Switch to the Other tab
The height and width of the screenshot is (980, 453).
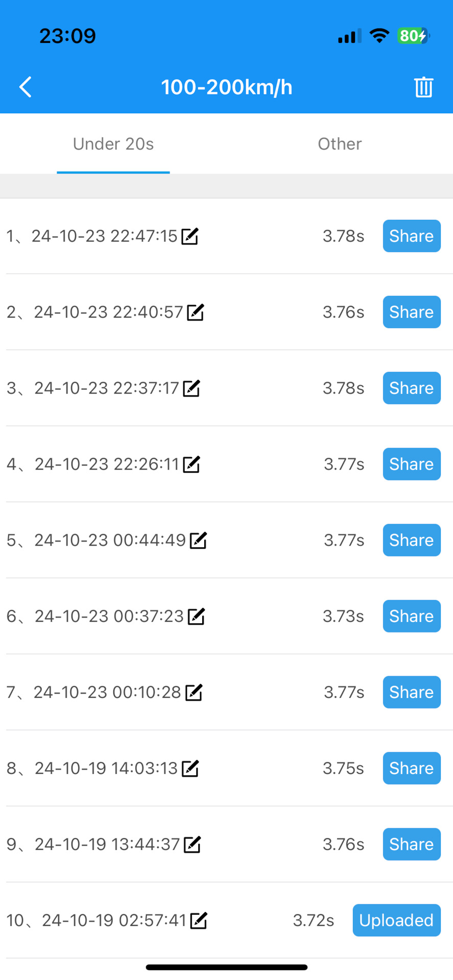[340, 144]
